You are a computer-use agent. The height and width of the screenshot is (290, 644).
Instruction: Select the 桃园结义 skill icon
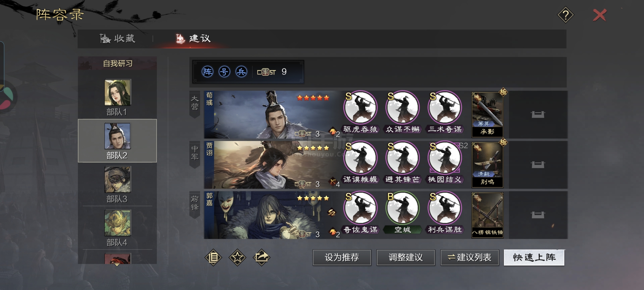point(445,158)
